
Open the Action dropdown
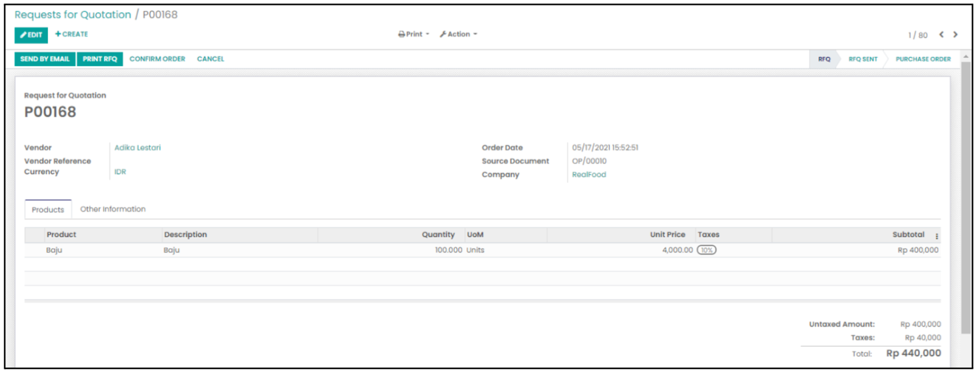458,35
